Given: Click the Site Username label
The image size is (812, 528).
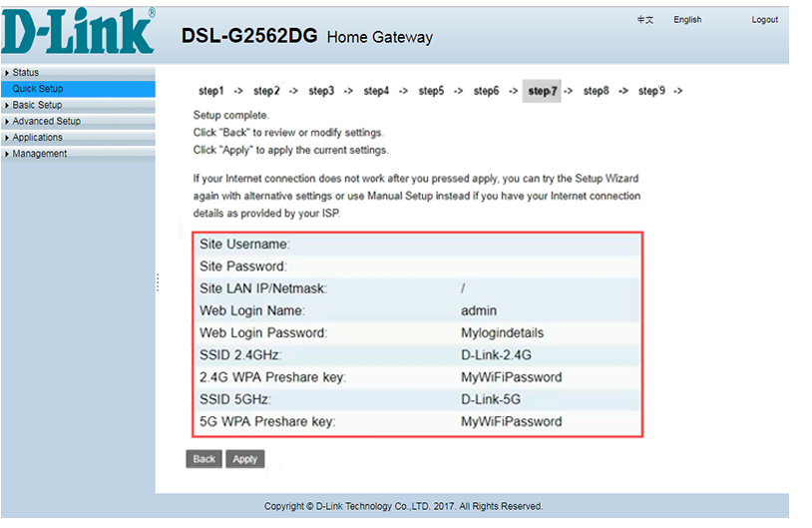Looking at the screenshot, I should pos(245,245).
